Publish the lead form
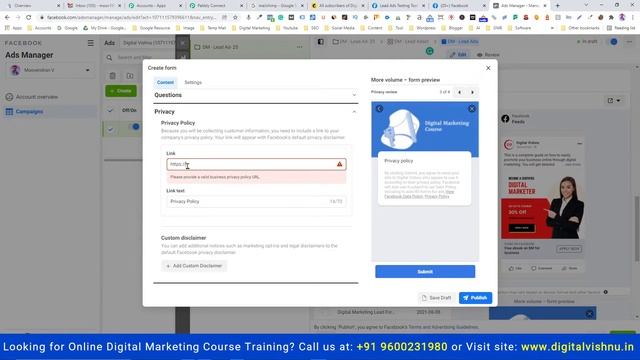Screen dimensions: 640x360 (475, 298)
